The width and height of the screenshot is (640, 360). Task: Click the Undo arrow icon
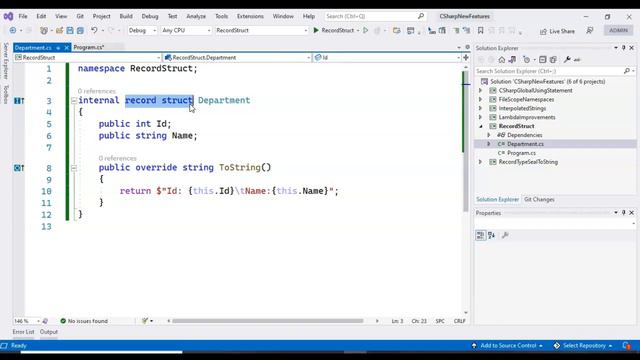(x=94, y=31)
